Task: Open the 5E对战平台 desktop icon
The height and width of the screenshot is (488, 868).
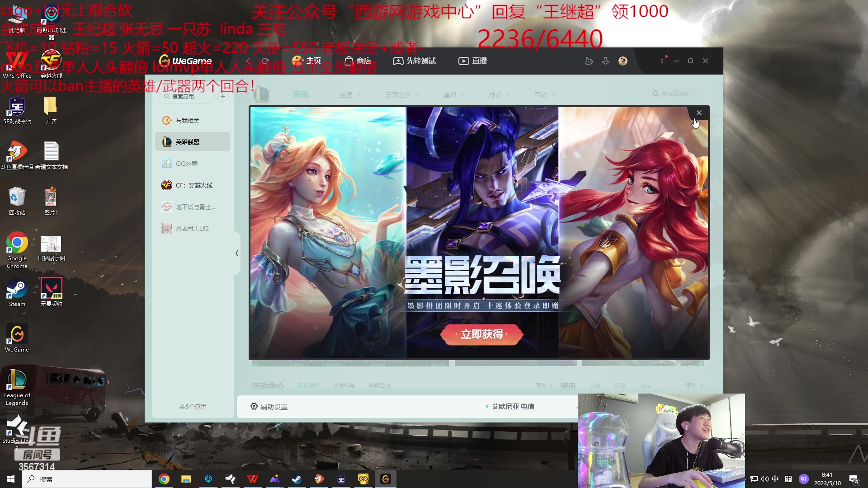Action: (17, 111)
